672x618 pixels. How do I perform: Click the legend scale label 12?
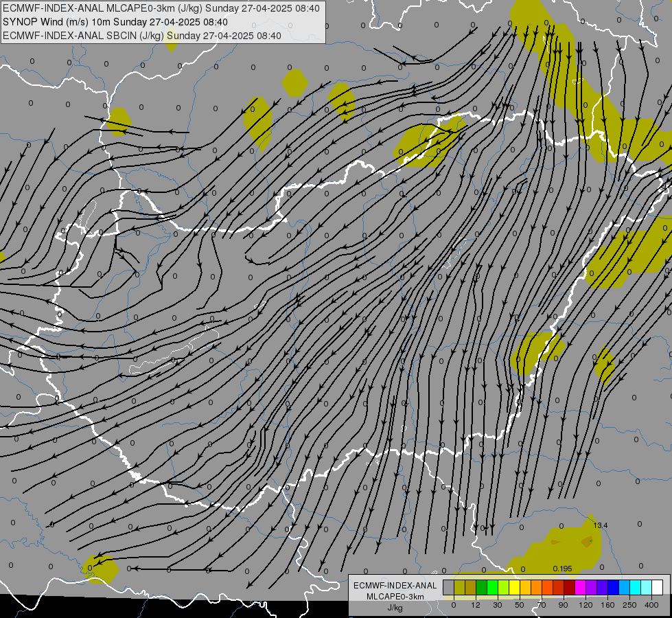pos(476,605)
